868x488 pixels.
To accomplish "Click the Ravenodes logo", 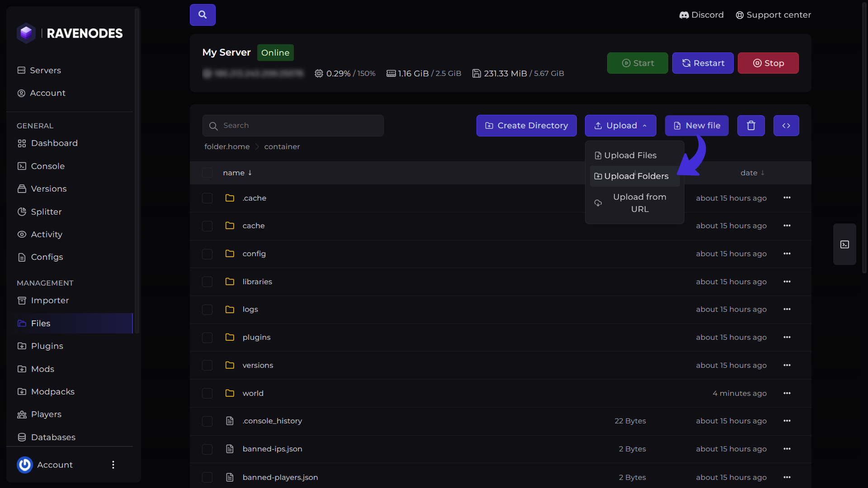I will click(70, 33).
